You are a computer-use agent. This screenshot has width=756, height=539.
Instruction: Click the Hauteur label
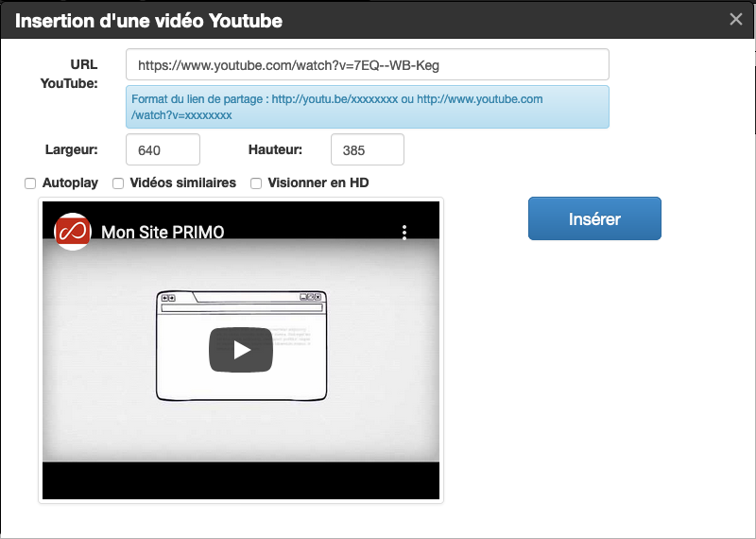(x=275, y=149)
